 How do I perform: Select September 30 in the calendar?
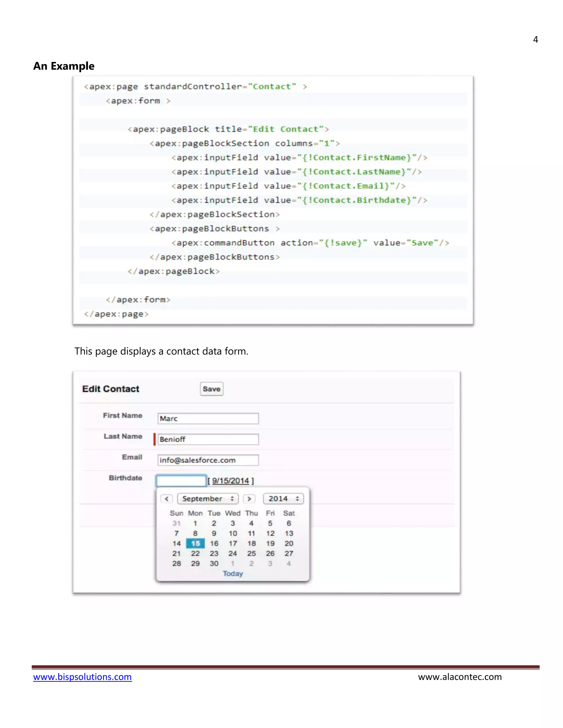214,564
